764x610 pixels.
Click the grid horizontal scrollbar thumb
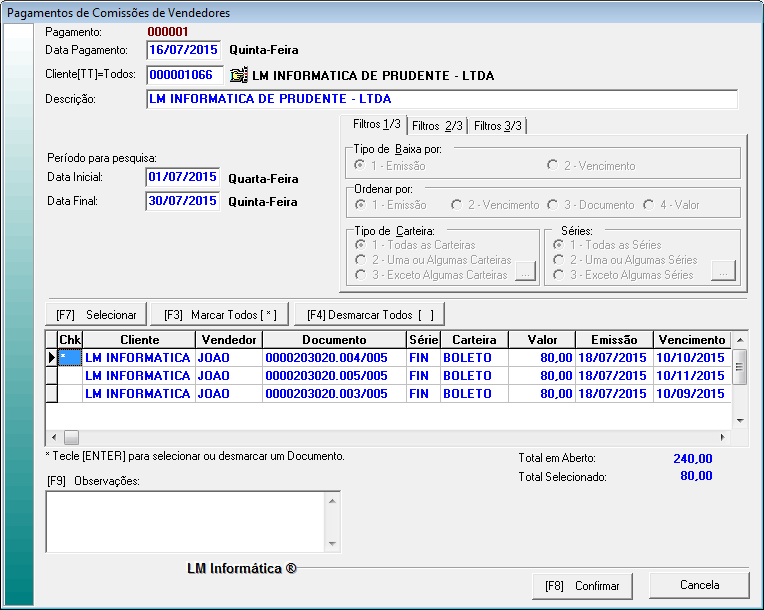71,438
